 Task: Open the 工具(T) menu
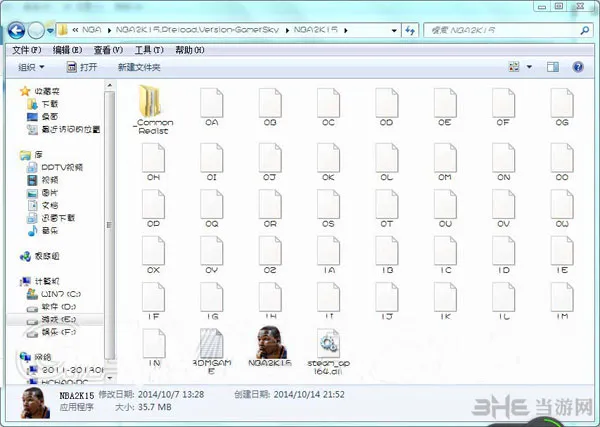[149, 50]
